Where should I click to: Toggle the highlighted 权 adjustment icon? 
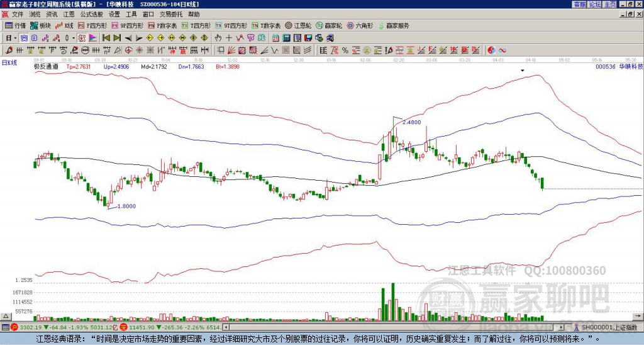point(82,38)
